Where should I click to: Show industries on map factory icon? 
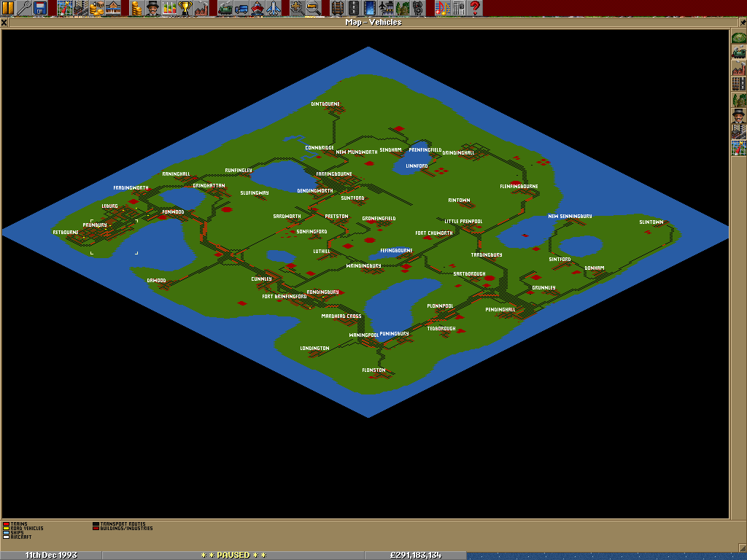coord(738,68)
